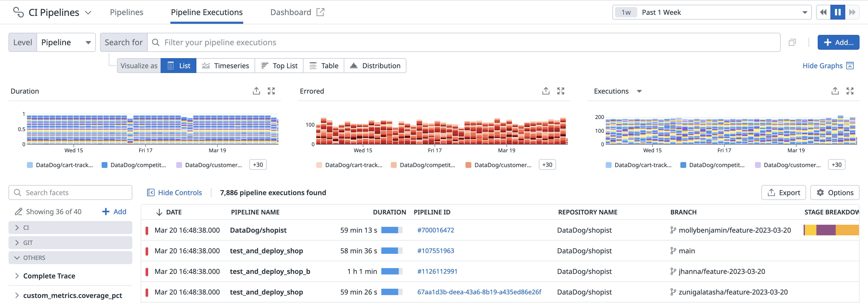Step back in time with the rewind button

823,12
